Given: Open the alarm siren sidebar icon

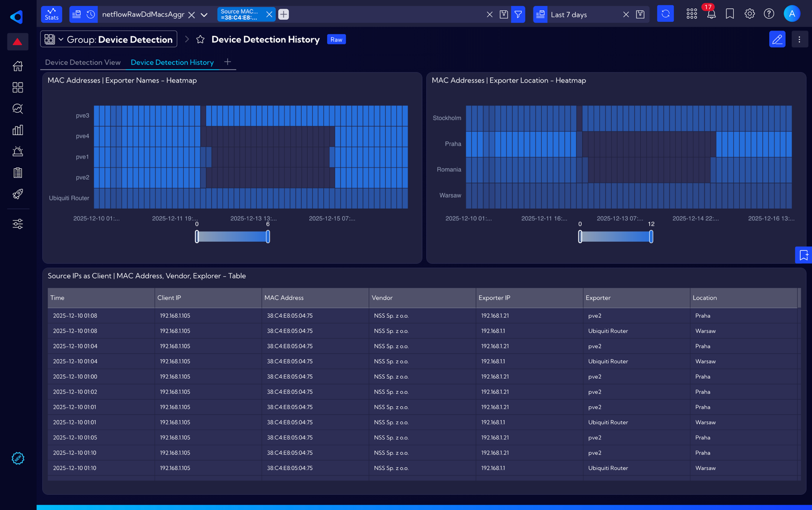Looking at the screenshot, I should pyautogui.click(x=18, y=151).
